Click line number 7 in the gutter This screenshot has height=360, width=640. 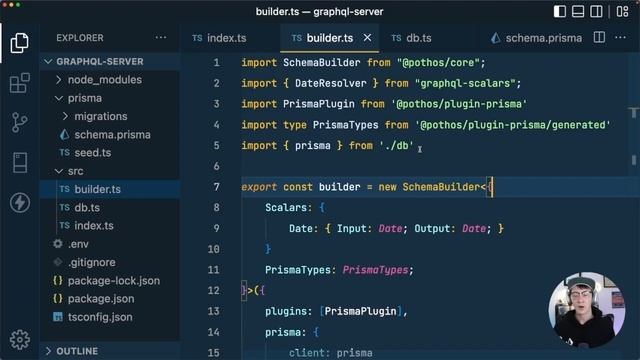click(216, 187)
